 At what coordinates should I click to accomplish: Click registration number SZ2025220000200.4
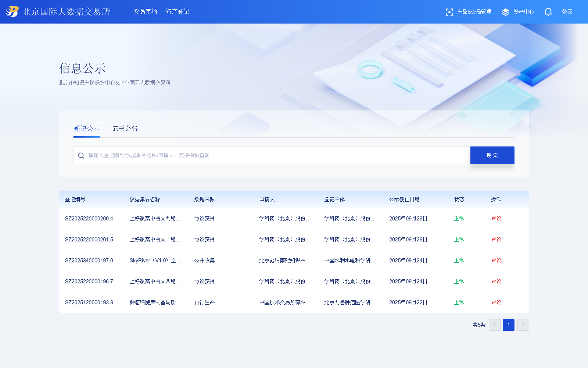pos(89,219)
